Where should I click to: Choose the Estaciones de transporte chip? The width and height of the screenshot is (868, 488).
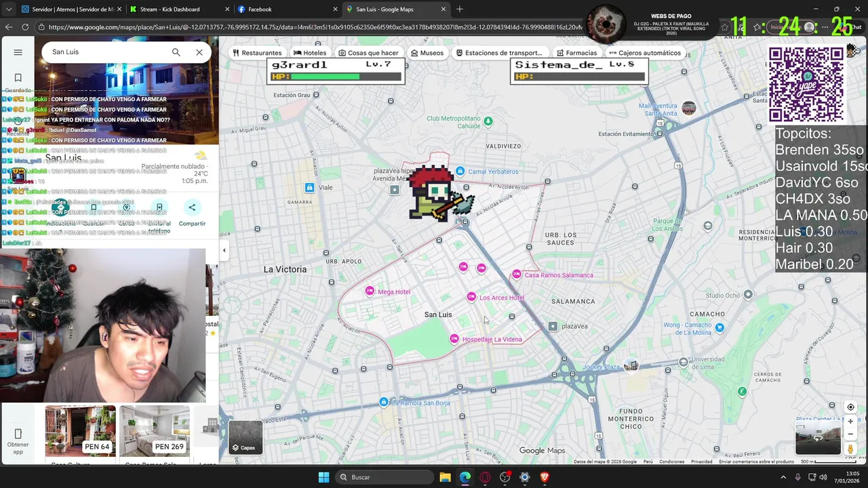point(499,53)
